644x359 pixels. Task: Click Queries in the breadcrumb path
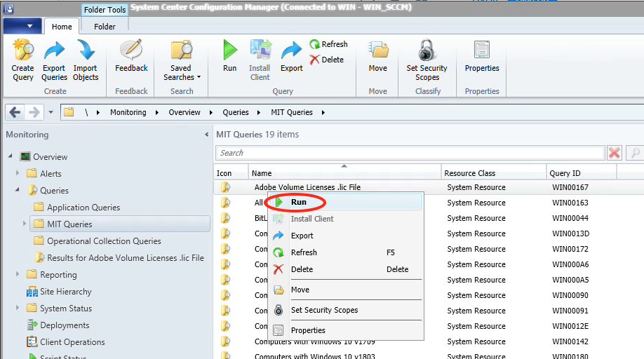coord(236,112)
